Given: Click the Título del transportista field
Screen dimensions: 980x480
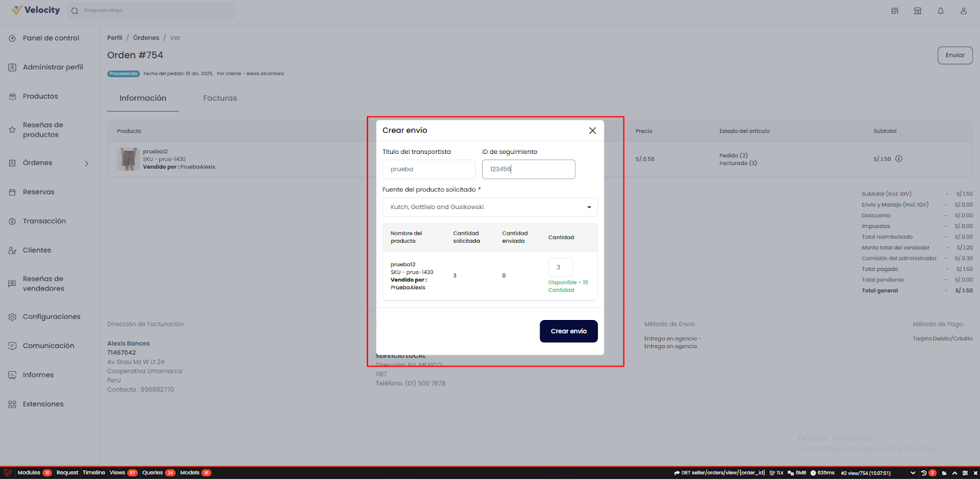Looking at the screenshot, I should (429, 169).
